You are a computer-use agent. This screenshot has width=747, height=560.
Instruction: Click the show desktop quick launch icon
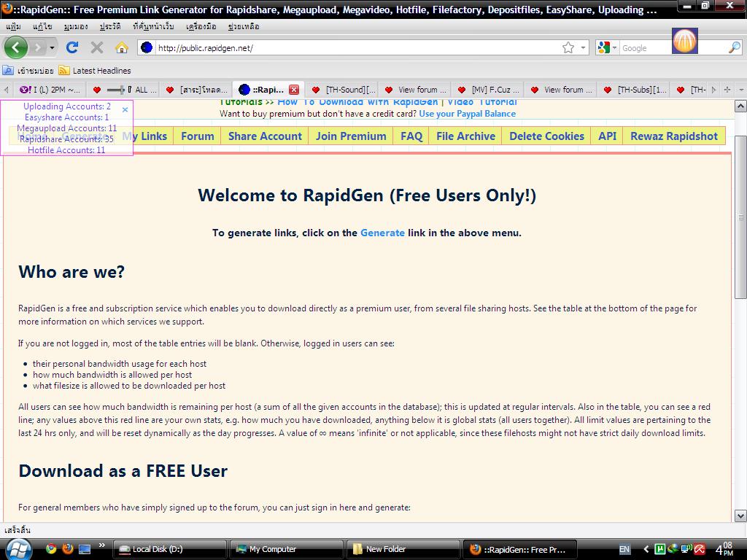85,549
